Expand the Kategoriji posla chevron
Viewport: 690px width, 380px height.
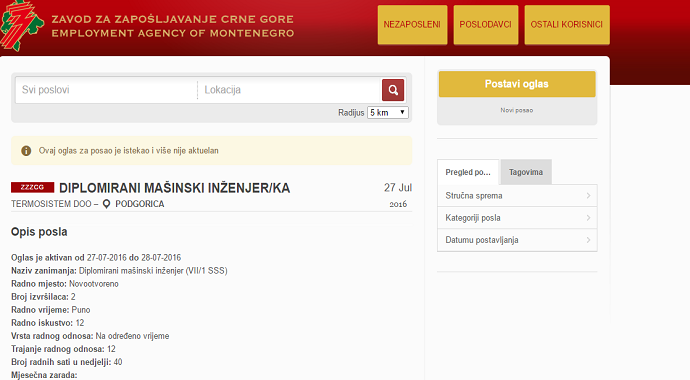[588, 218]
